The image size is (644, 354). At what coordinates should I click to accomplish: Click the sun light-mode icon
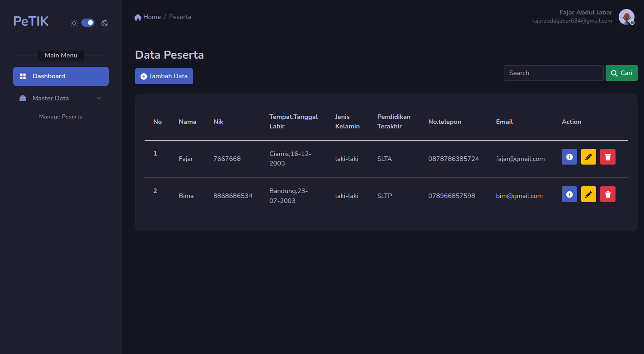pyautogui.click(x=74, y=23)
